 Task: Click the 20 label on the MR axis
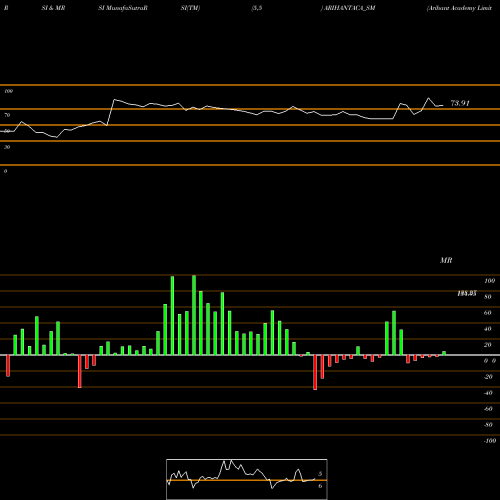point(488,345)
